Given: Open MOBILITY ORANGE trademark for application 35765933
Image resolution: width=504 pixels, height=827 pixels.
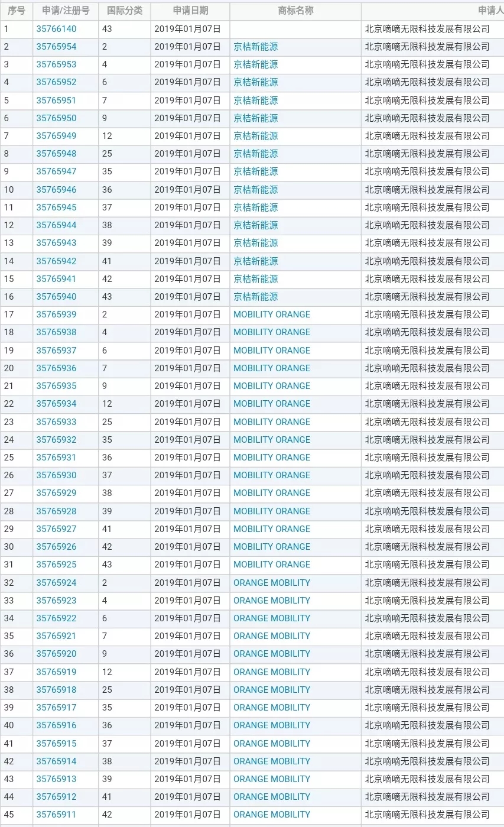Looking at the screenshot, I should click(x=271, y=422).
